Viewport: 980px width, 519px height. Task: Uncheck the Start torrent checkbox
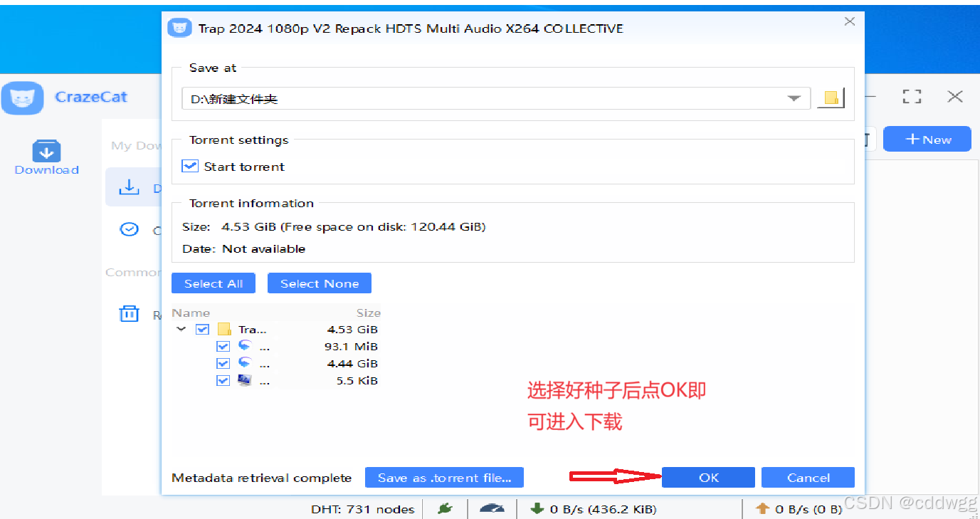[x=190, y=166]
